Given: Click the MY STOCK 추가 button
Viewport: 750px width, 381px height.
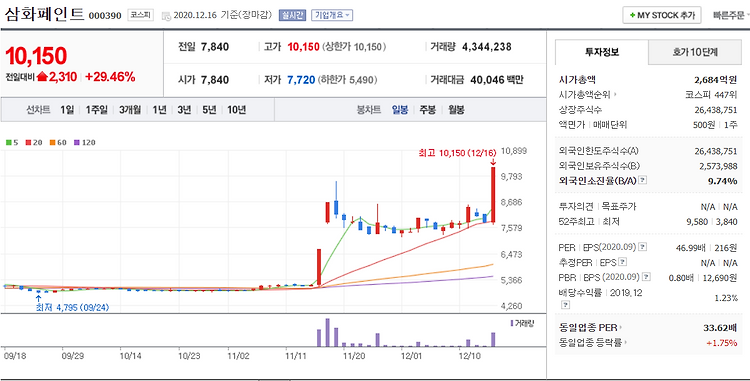Looking at the screenshot, I should (662, 15).
